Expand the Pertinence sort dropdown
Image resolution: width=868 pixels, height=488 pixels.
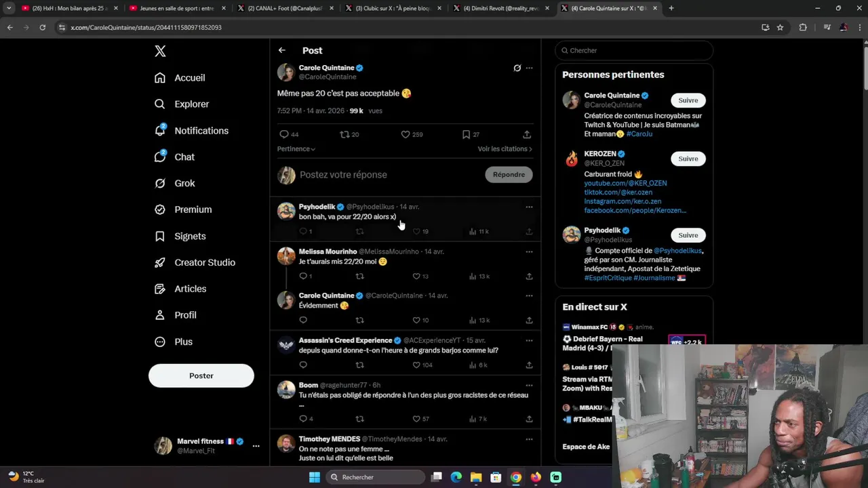coord(296,148)
